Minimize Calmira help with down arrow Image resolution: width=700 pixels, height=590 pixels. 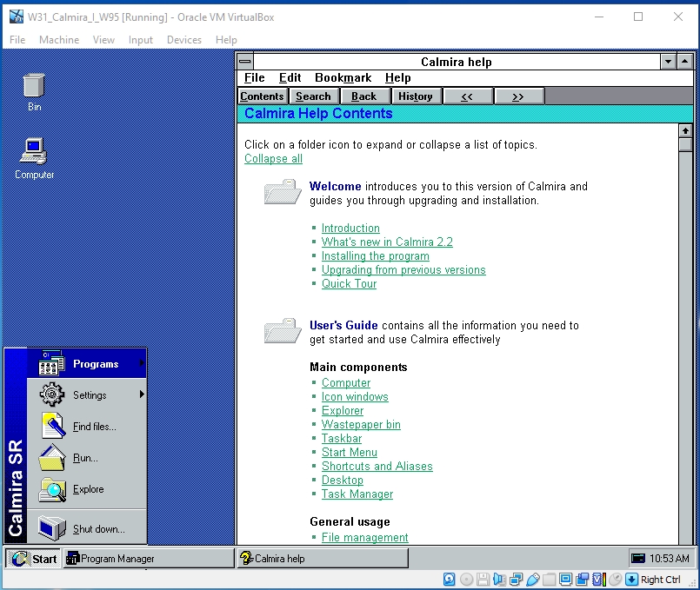pyautogui.click(x=669, y=61)
